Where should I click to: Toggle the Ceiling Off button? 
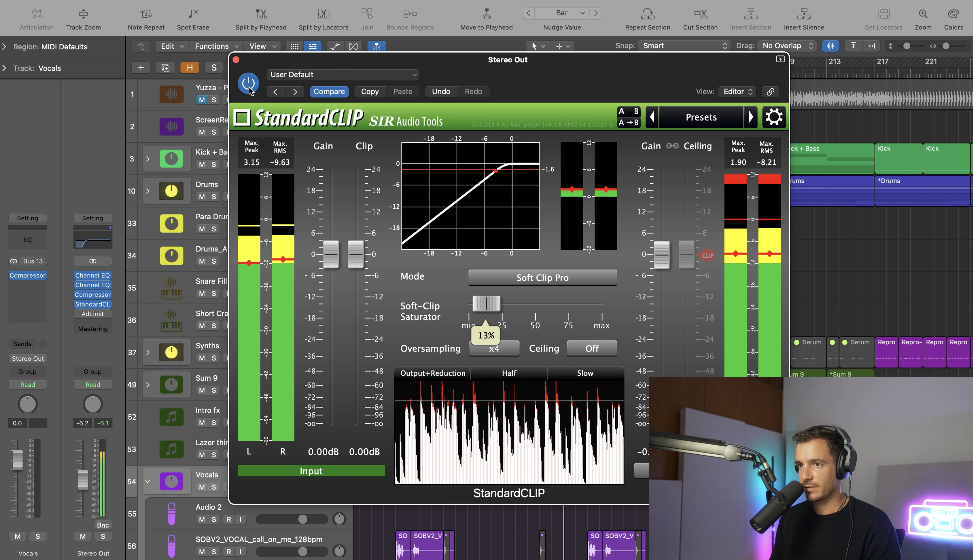tap(591, 349)
